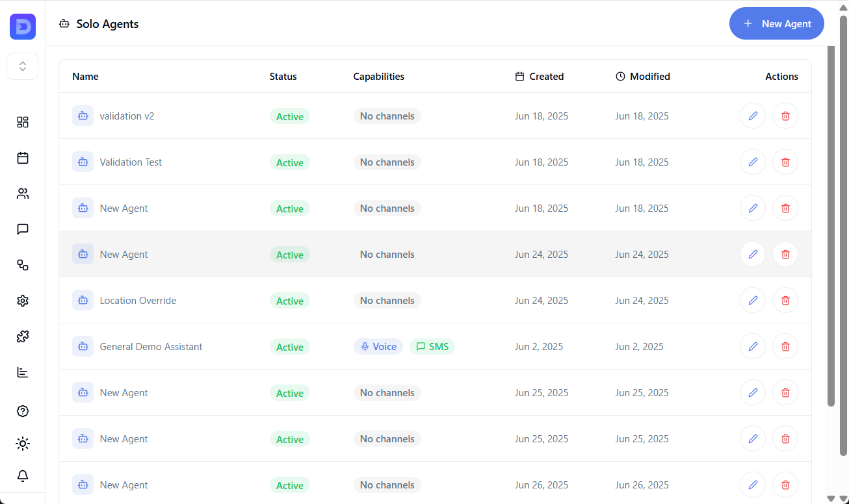849x504 pixels.
Task: Open the contacts people icon in sidebar
Action: point(23,194)
